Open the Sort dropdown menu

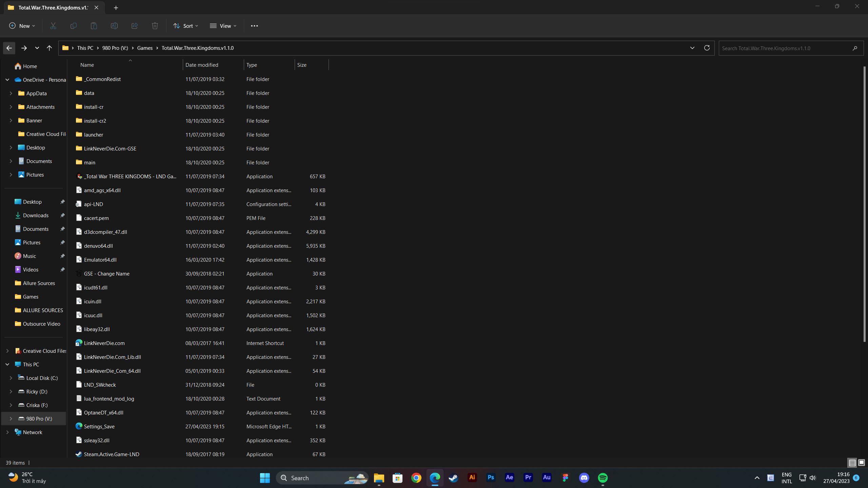(x=185, y=26)
